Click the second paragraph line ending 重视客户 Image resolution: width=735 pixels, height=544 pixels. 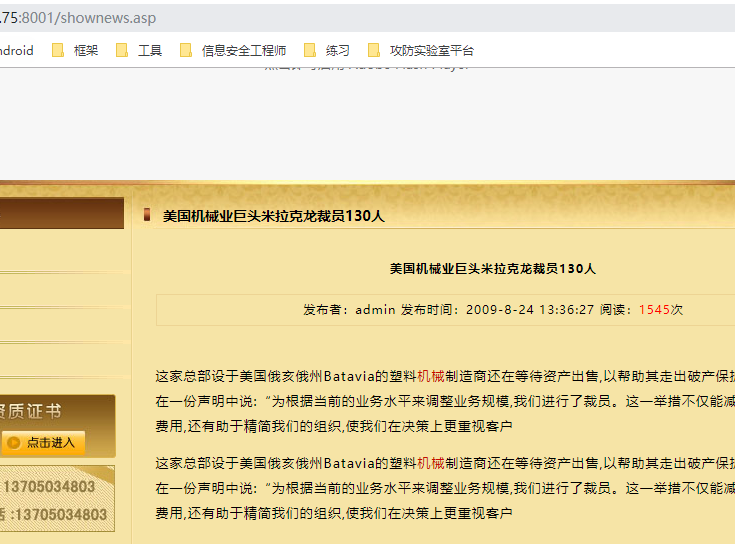(x=334, y=513)
